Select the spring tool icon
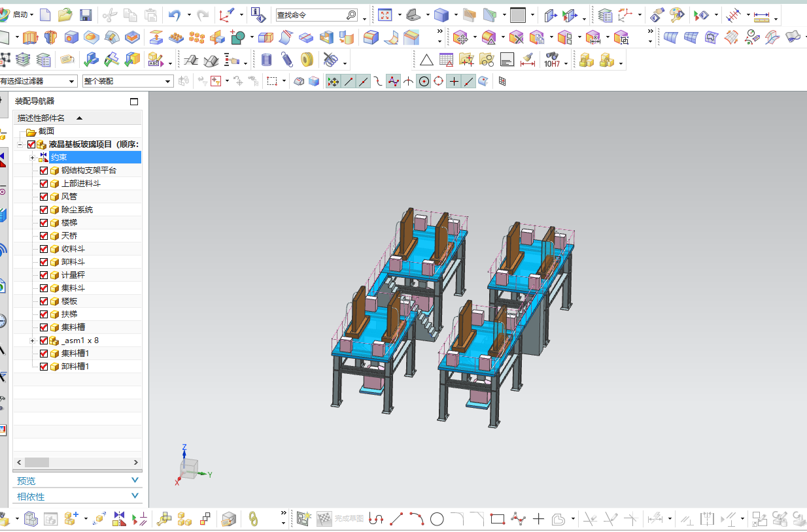Screen dimensions: 807x532 [x=286, y=60]
